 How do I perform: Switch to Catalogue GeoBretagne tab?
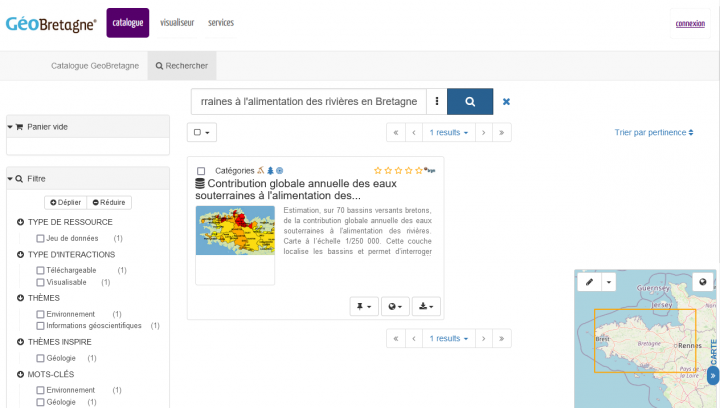coord(95,66)
